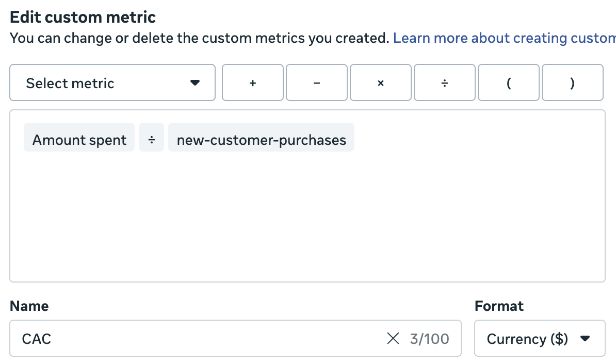Insert the minus operator

tap(316, 82)
